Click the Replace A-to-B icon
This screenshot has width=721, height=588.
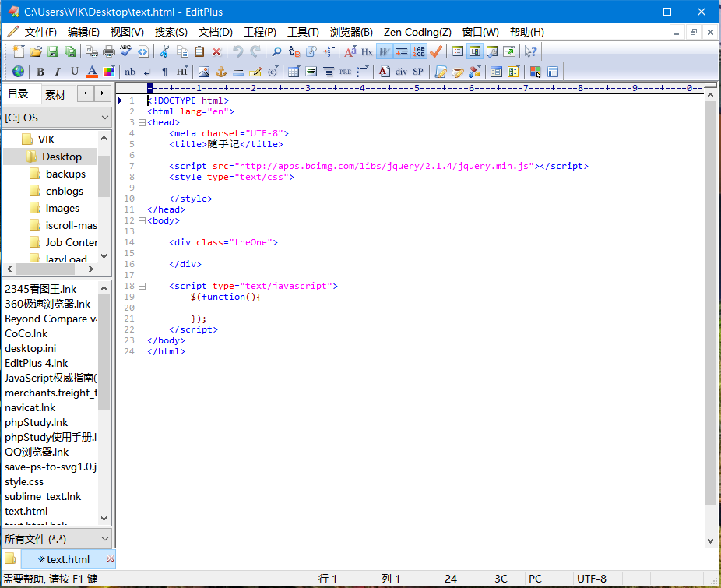click(294, 51)
